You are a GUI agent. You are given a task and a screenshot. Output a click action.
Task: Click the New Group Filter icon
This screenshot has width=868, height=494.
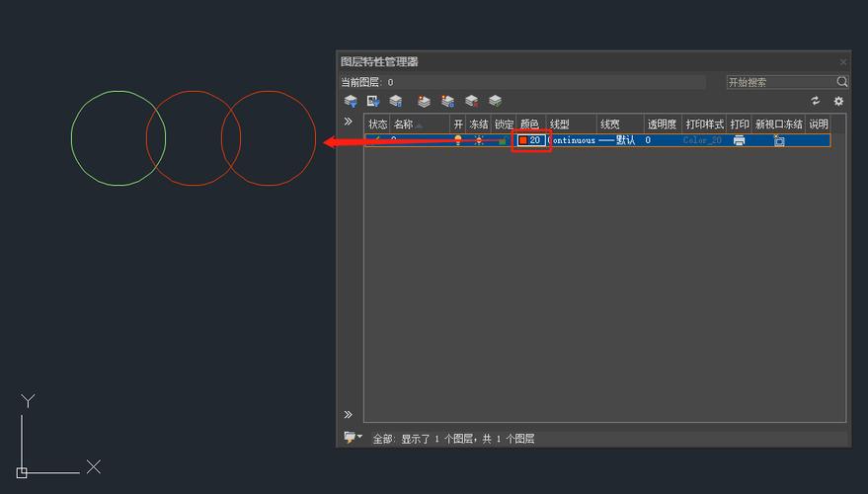click(x=373, y=101)
